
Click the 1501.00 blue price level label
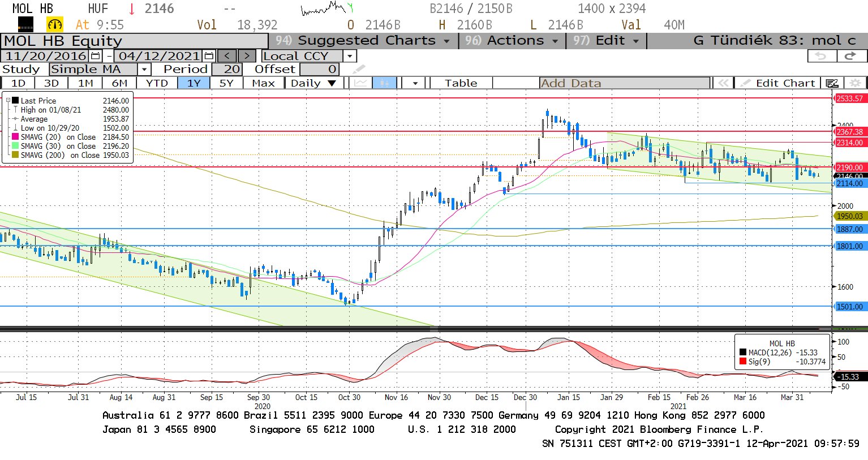pyautogui.click(x=850, y=307)
